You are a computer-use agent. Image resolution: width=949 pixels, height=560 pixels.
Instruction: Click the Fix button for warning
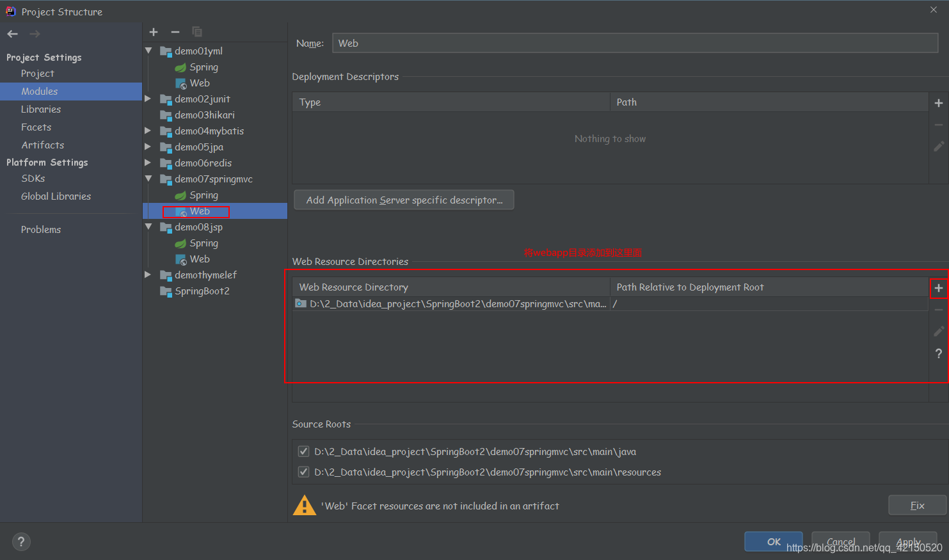pos(917,505)
